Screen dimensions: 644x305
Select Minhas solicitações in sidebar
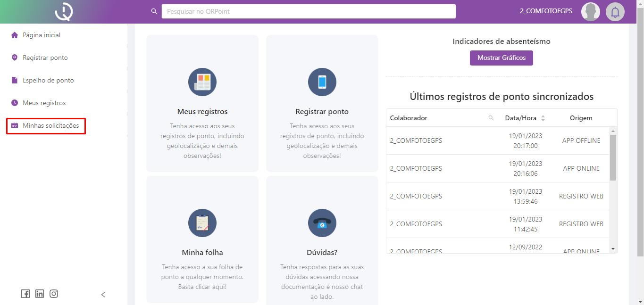(x=50, y=126)
